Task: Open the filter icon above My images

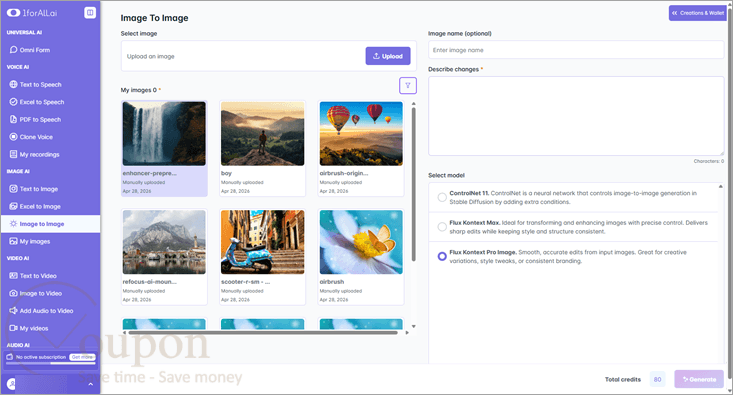Action: point(408,86)
